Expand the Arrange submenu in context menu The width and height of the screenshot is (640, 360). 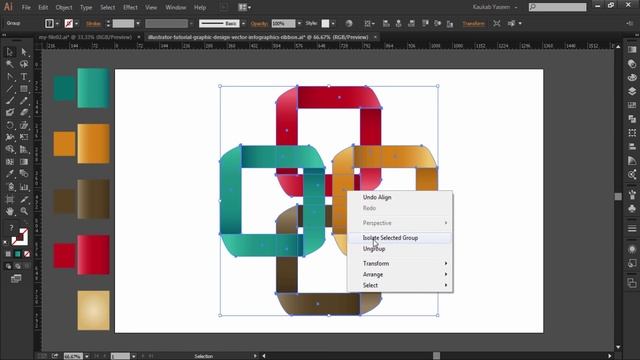point(400,275)
